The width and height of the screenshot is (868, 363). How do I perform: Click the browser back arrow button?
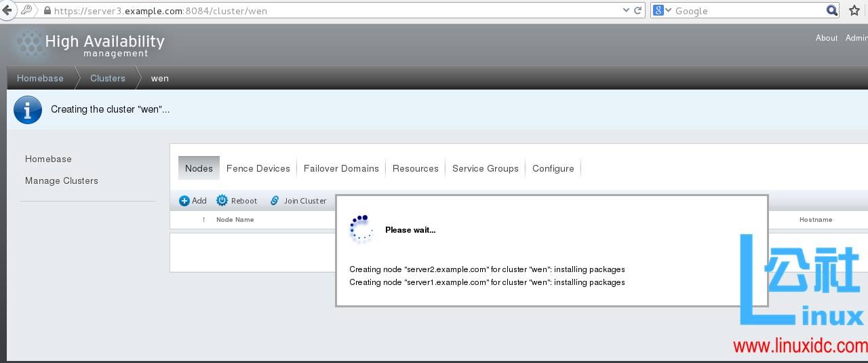coord(7,10)
